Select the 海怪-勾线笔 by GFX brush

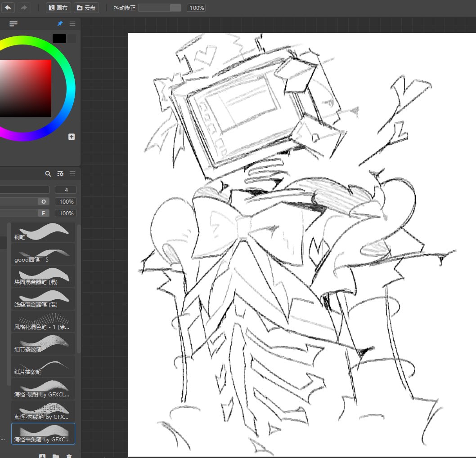pos(43,412)
